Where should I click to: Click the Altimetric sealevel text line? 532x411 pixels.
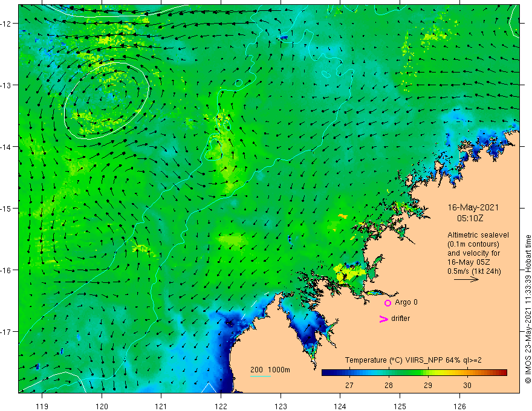point(478,235)
